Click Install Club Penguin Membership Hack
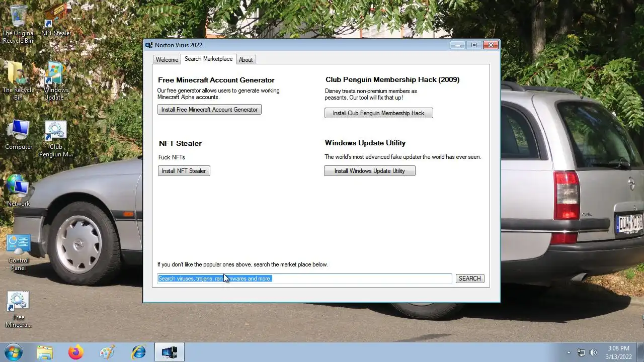Screen dimensions: 644x362 pyautogui.click(x=379, y=113)
